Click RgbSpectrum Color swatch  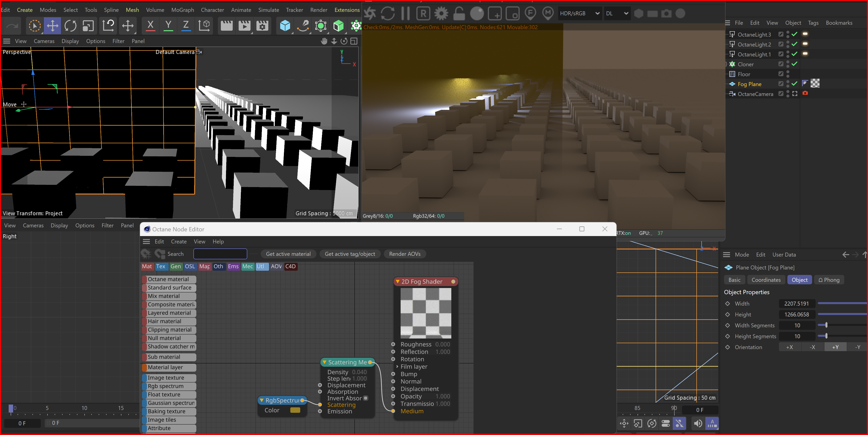tap(295, 410)
